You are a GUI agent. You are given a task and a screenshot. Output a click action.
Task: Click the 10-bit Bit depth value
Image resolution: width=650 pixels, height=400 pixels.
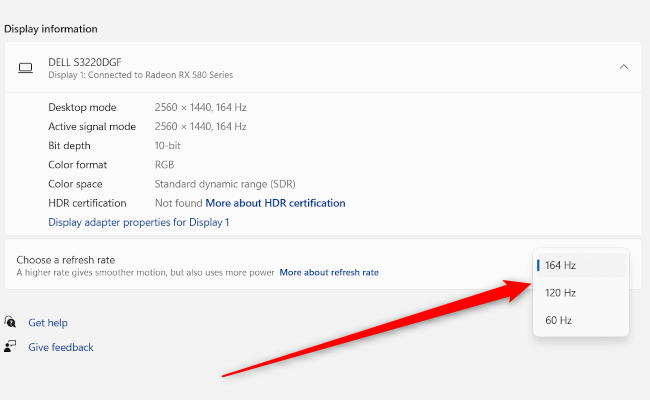point(167,145)
